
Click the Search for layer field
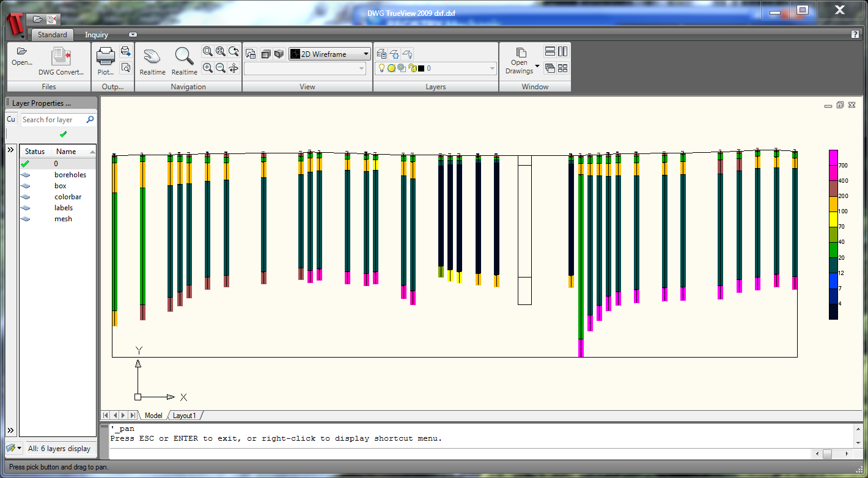click(x=54, y=120)
